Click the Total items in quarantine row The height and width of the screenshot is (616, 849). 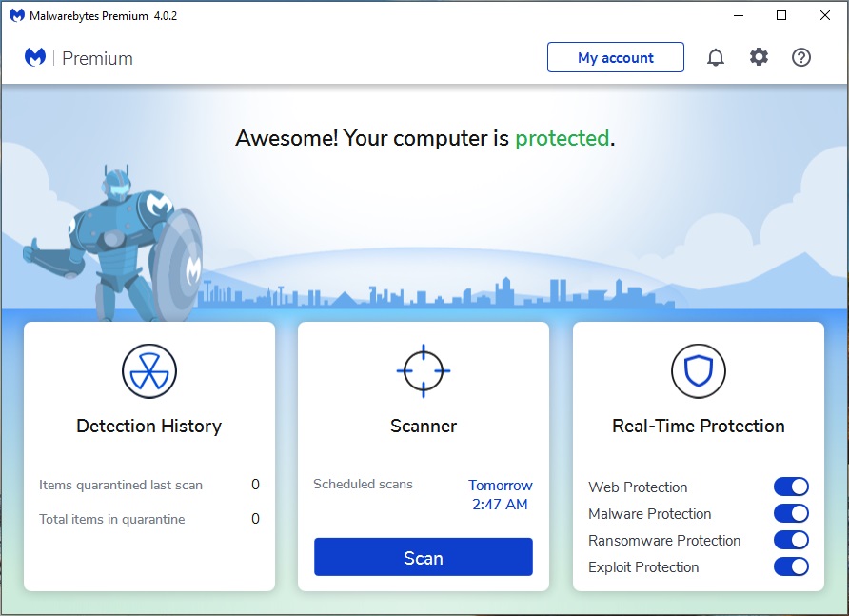tap(149, 519)
